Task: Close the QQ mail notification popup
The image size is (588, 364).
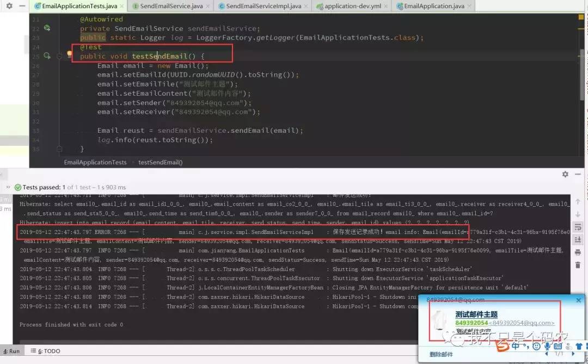Action: (x=579, y=300)
